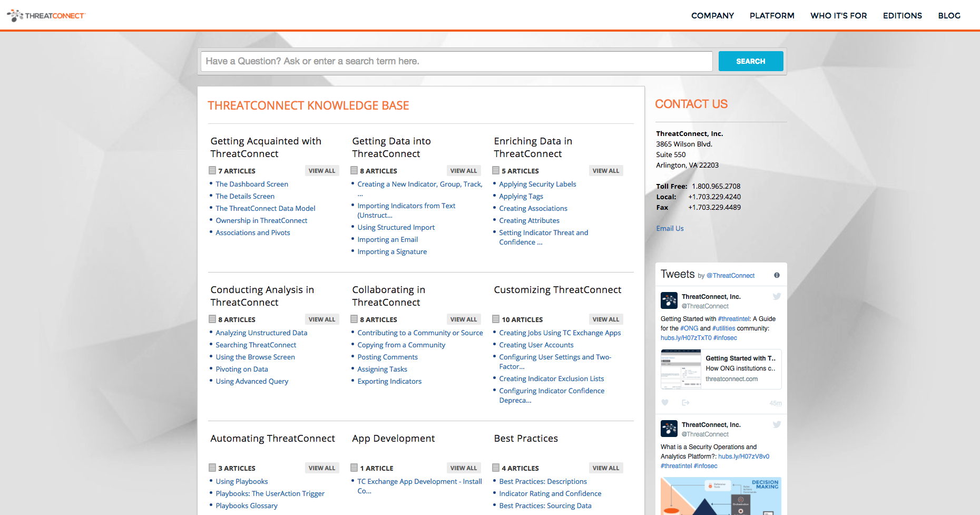980x515 pixels.
Task: Go to the Blog page
Action: 949,16
